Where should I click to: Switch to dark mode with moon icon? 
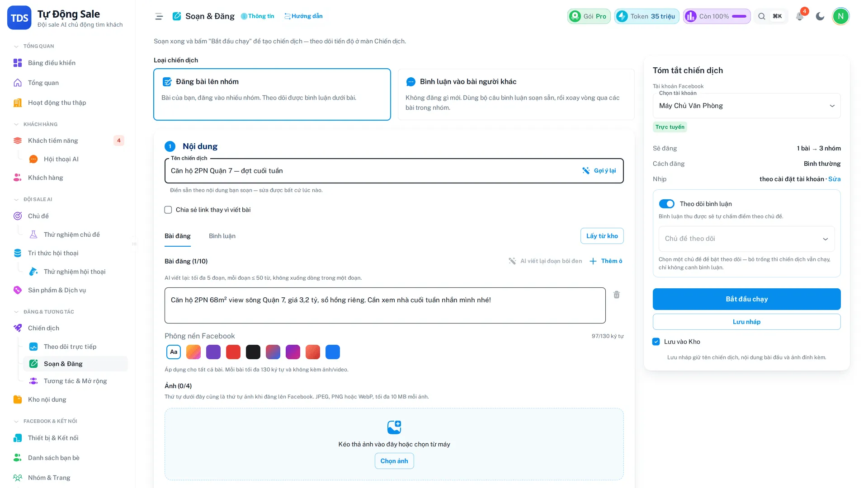tap(820, 16)
